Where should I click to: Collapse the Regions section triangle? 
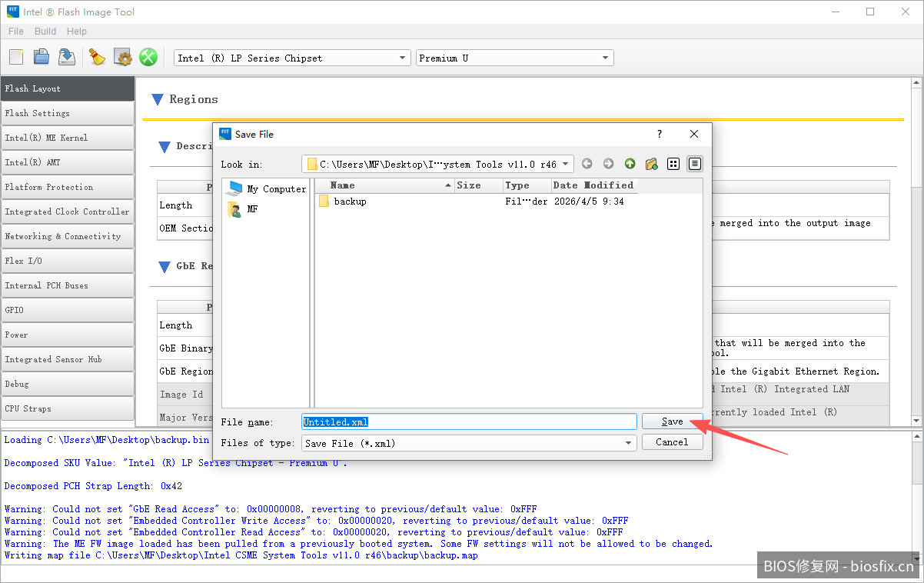(x=158, y=99)
